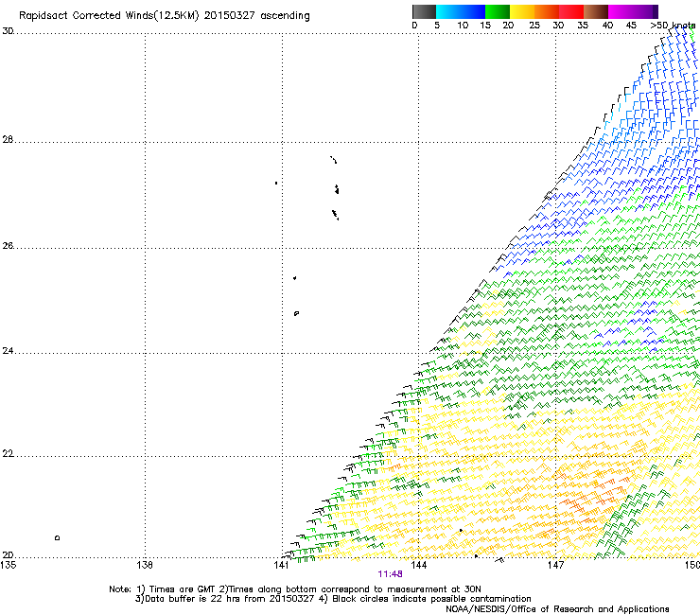Click the island outline just below 25N near 141E
This screenshot has width=700, height=615.
click(x=296, y=313)
